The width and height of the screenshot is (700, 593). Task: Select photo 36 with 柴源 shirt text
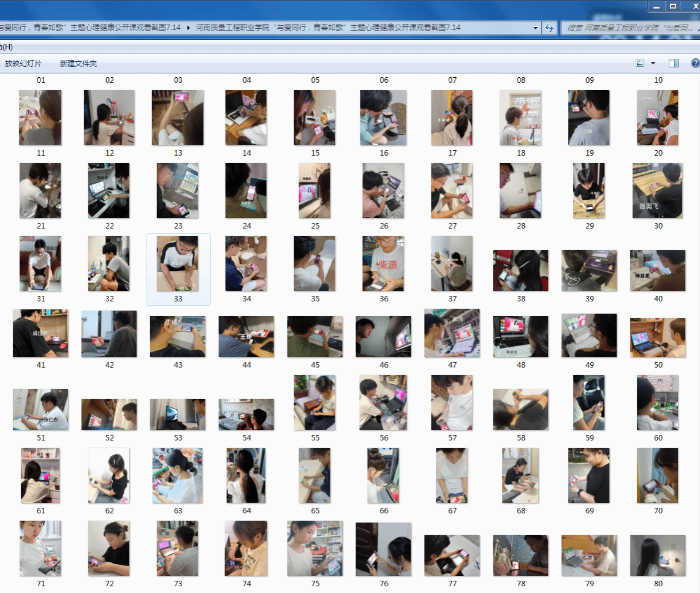[x=383, y=264]
